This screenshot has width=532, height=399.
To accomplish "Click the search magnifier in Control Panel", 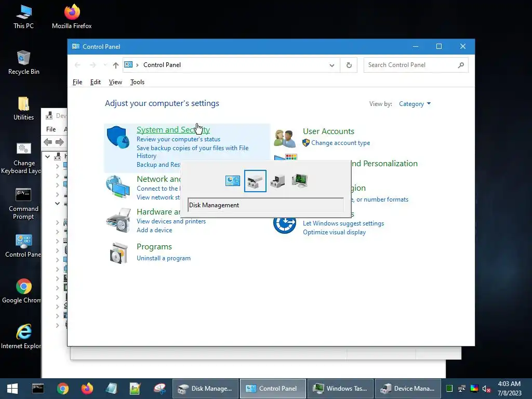I will (x=461, y=65).
